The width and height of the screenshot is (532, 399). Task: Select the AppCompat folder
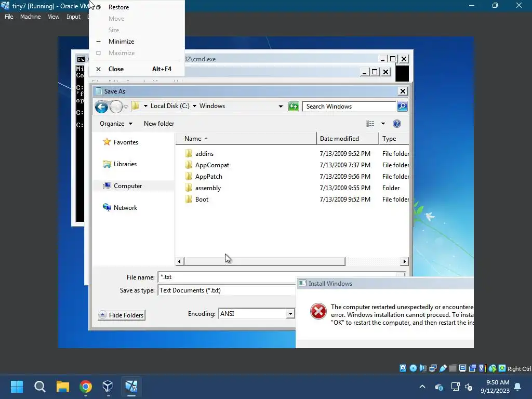pos(212,165)
